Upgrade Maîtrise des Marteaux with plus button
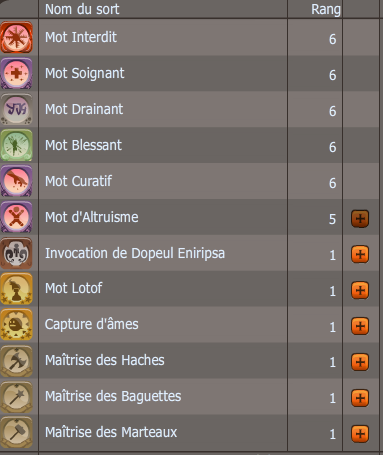Viewport: 383px width, 455px height. 360,434
